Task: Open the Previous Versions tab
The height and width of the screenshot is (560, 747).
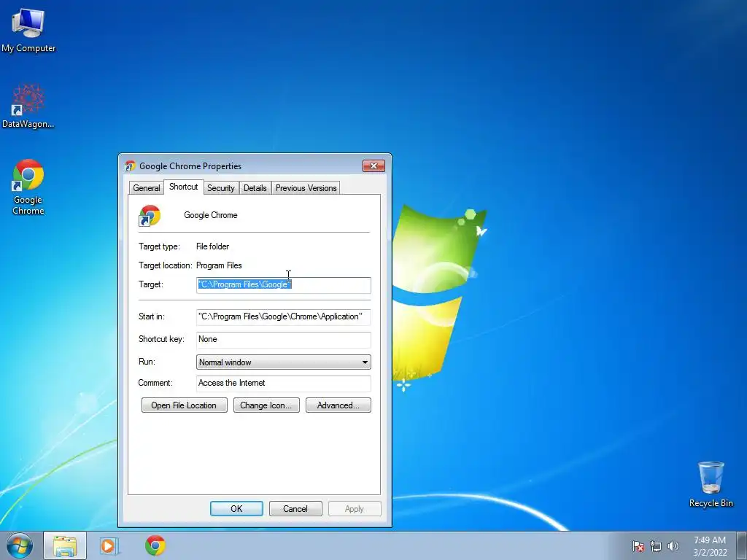Action: (306, 187)
